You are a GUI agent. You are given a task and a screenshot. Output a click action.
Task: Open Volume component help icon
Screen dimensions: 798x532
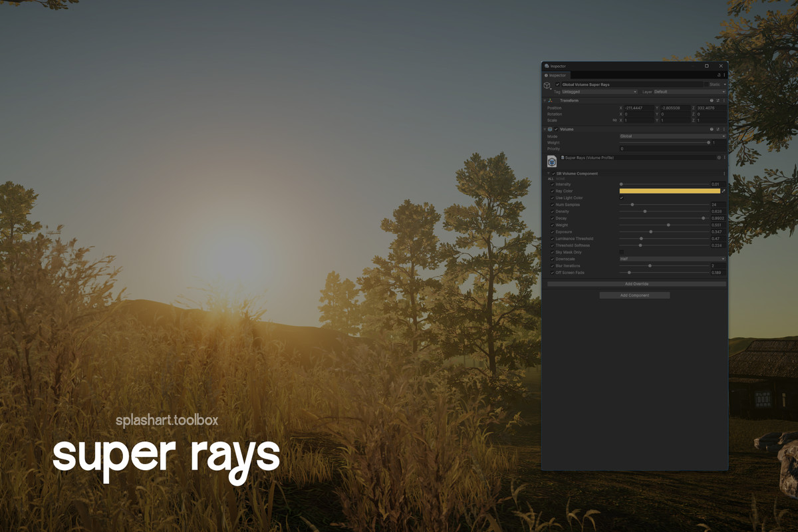tap(712, 129)
